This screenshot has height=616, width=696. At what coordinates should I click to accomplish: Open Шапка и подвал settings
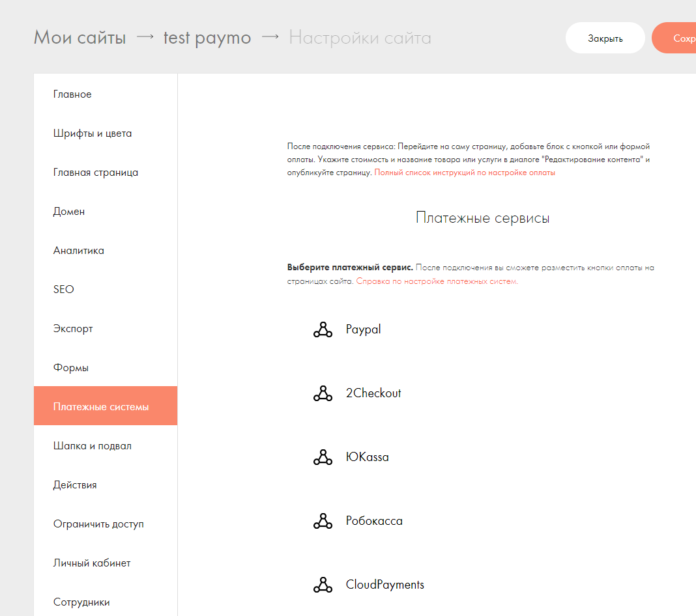coord(106,445)
